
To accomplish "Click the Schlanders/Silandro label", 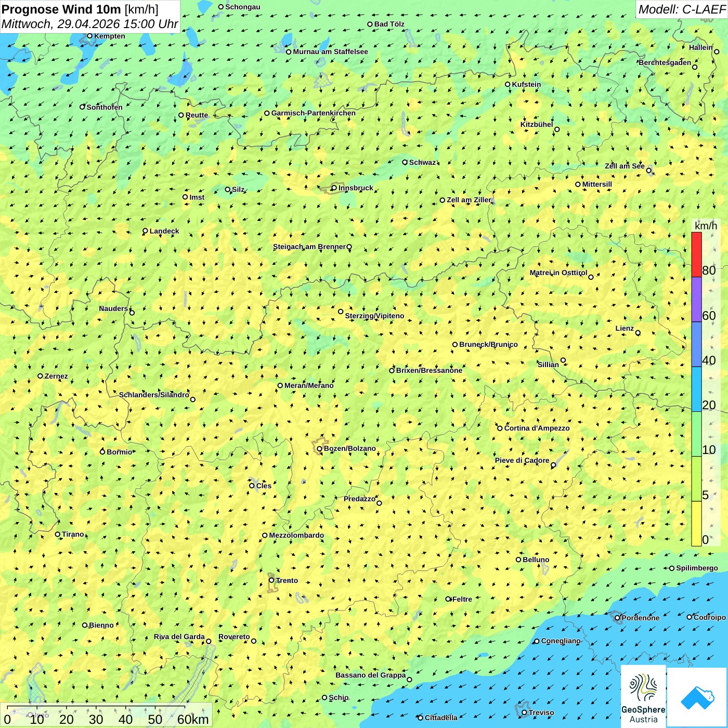I will click(x=154, y=395).
